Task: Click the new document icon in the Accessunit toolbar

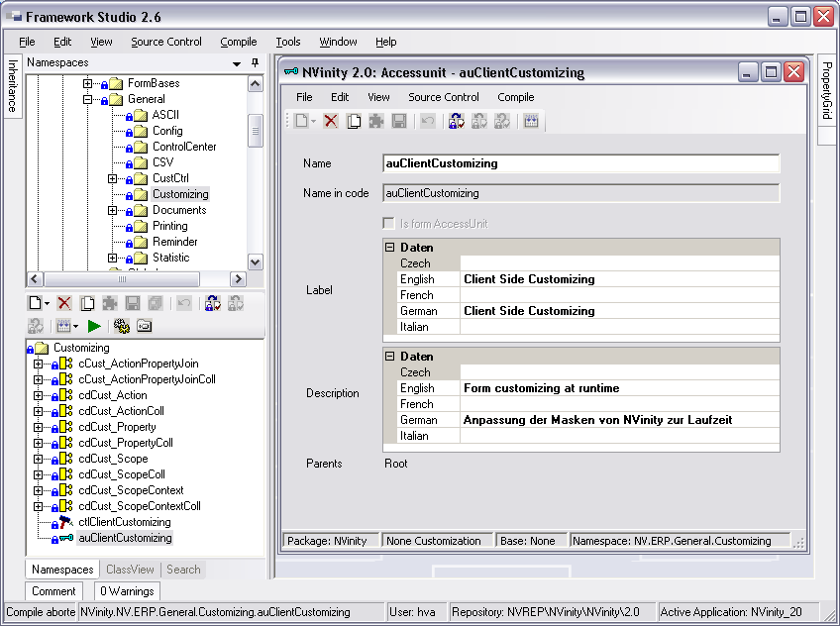Action: 301,121
